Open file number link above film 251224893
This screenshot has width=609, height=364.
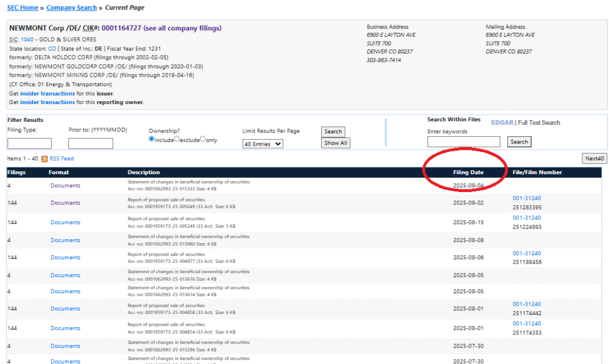(527, 218)
